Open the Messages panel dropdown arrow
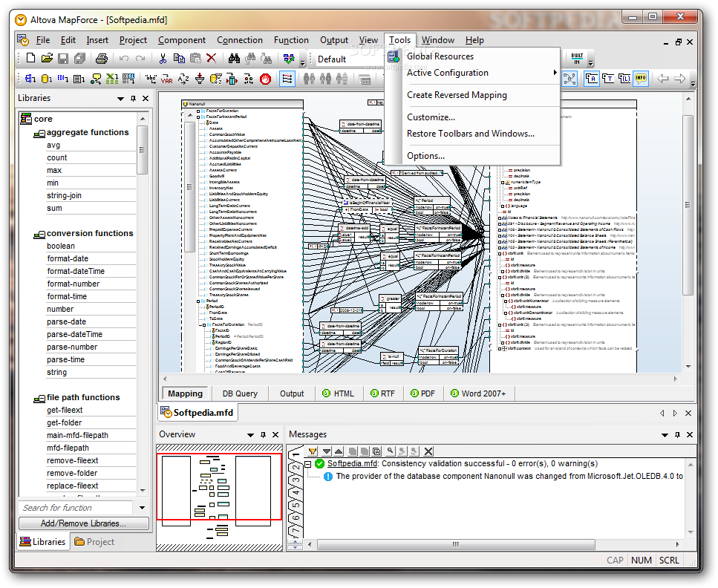 [665, 435]
